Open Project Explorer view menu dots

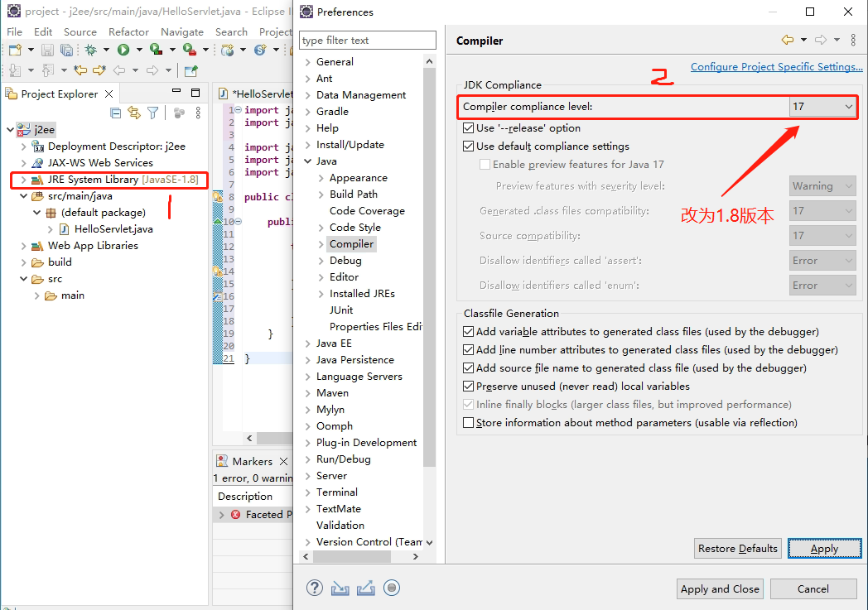click(198, 113)
